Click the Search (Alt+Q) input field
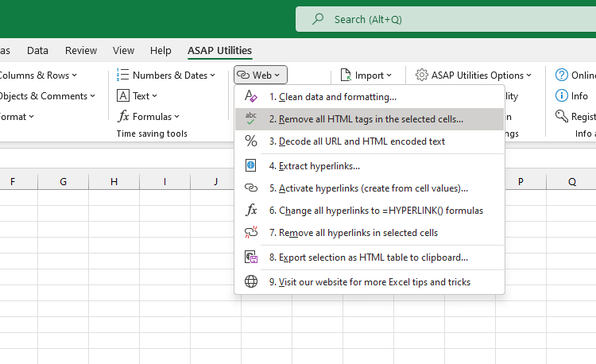Viewport: 596px width, 364px height. coord(446,19)
